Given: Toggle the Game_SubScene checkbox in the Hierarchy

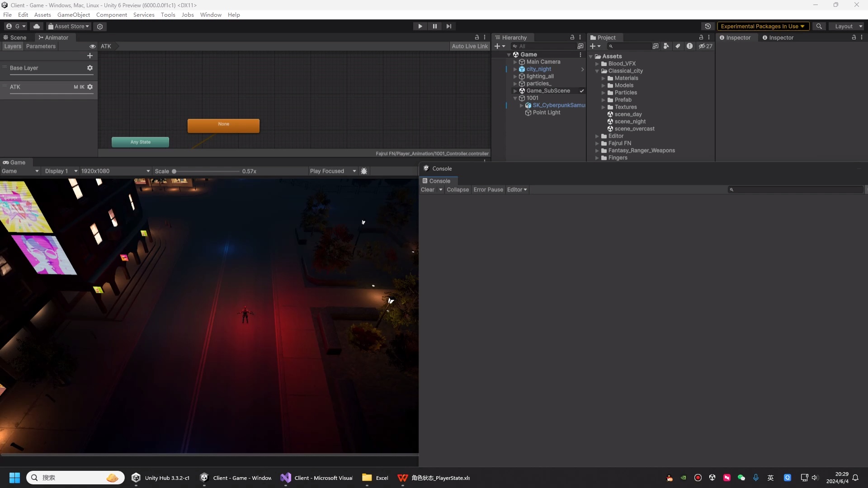Looking at the screenshot, I should [582, 90].
